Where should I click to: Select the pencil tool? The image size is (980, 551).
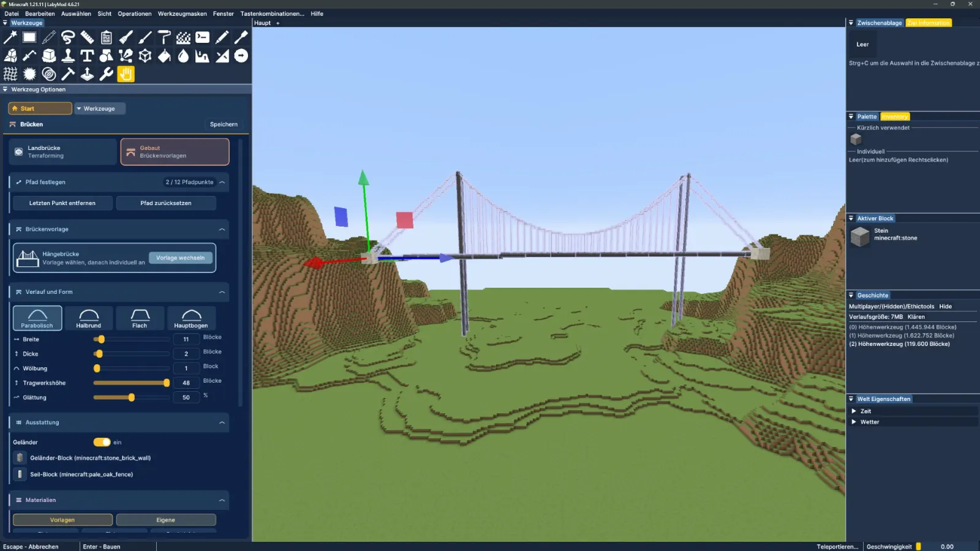point(222,37)
